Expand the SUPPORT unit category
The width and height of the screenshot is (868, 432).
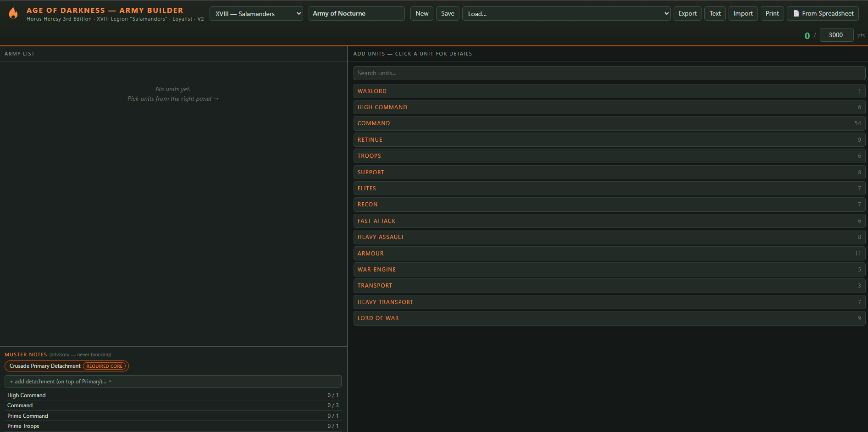pos(609,172)
